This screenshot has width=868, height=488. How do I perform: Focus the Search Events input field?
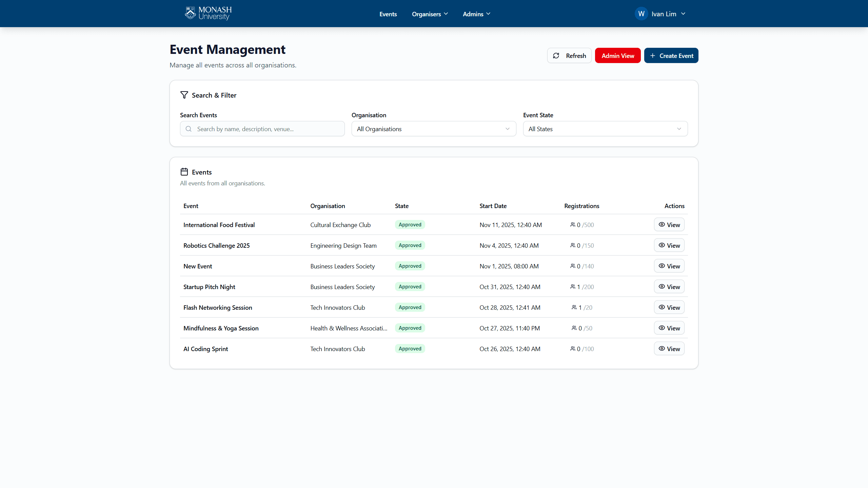268,129
